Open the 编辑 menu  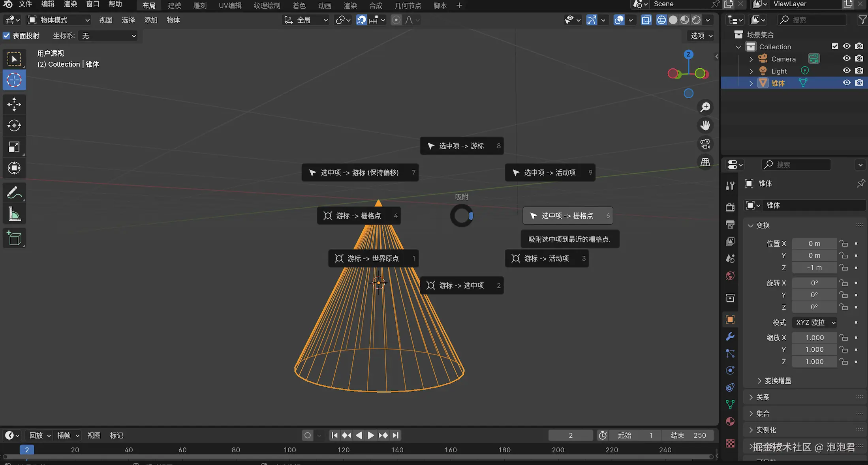48,4
